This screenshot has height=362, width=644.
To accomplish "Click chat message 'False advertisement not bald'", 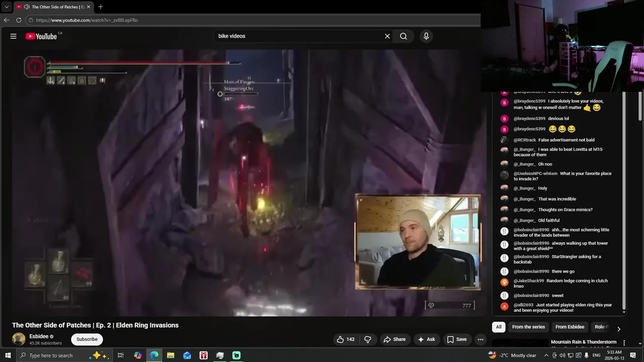I will (x=567, y=140).
